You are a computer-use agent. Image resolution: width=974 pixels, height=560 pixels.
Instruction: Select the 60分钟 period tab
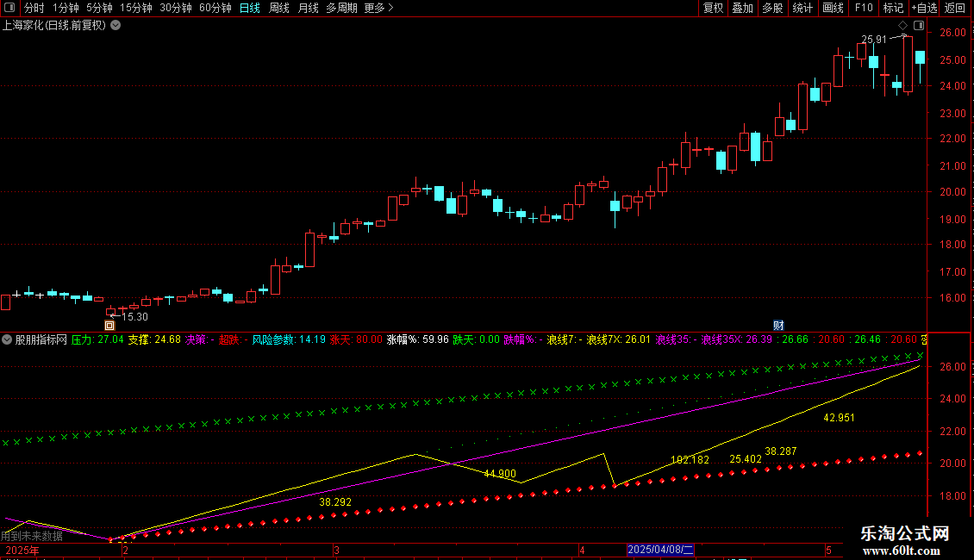point(215,8)
